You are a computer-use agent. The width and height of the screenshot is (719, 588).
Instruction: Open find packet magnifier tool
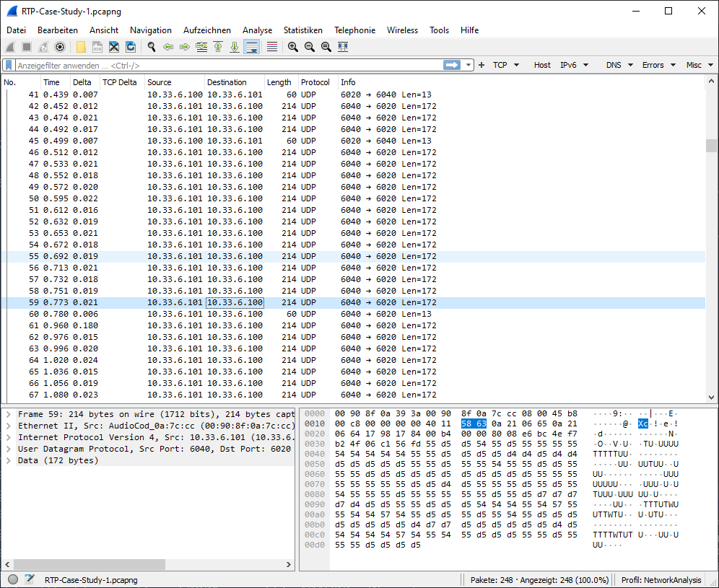(152, 47)
